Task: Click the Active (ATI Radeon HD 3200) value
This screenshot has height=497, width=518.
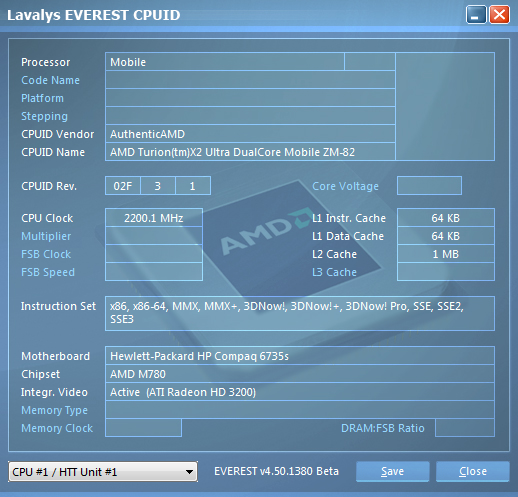Action: click(300, 392)
